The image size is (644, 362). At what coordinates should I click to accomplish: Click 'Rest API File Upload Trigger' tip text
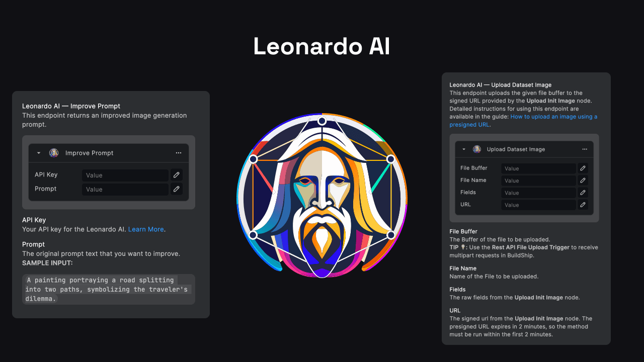(x=531, y=247)
